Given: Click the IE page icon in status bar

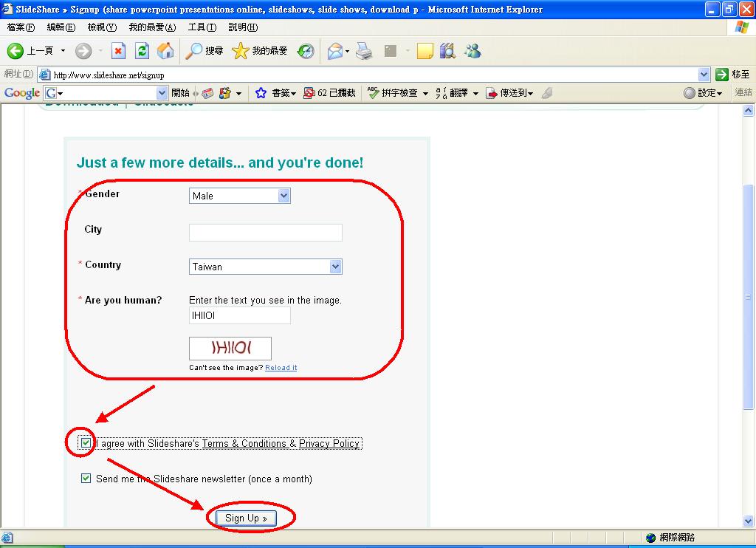Looking at the screenshot, I should coord(7,538).
